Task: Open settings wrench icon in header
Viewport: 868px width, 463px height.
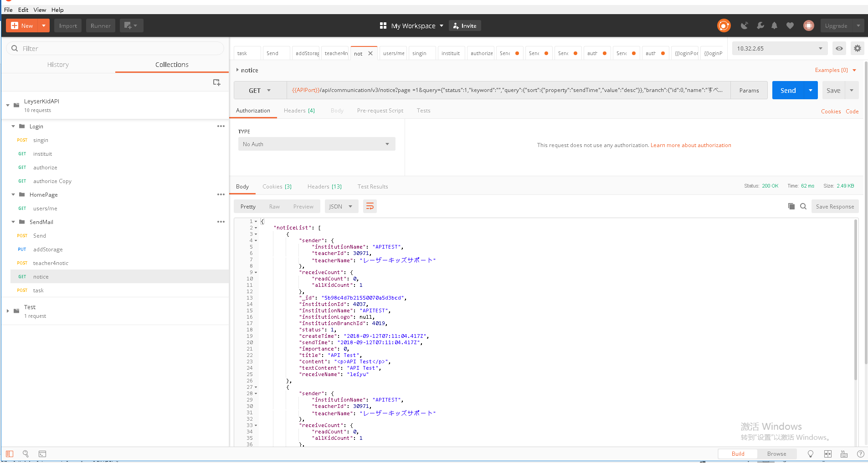Action: click(x=760, y=25)
